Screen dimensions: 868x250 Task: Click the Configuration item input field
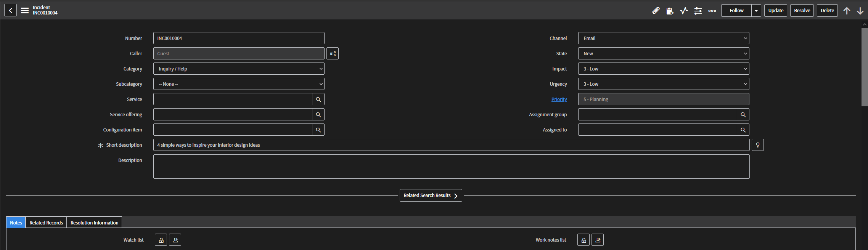[233, 130]
